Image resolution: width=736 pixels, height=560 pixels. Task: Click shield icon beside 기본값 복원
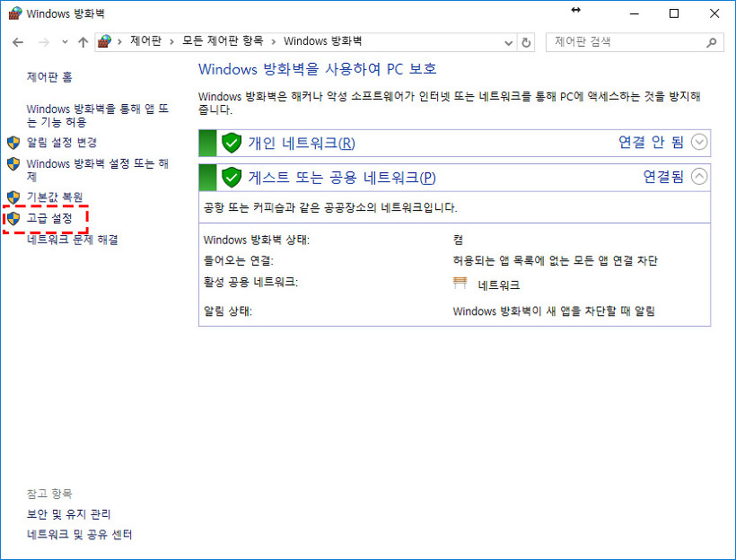point(13,197)
